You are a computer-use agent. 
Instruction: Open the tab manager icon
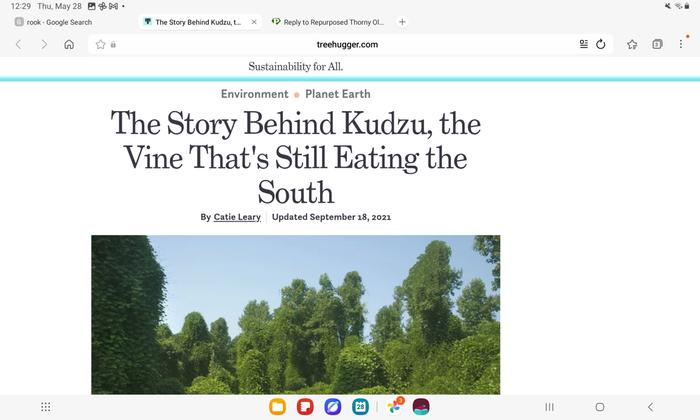coord(657,44)
